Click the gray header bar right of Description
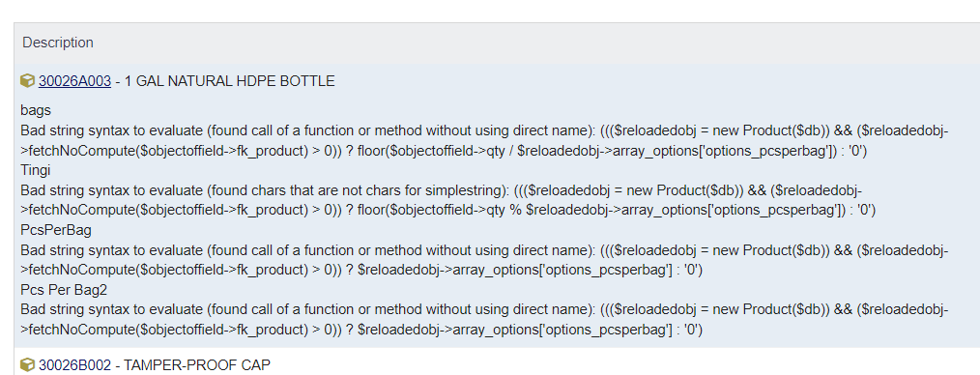Viewport: 980px width, 375px height. pos(537,43)
